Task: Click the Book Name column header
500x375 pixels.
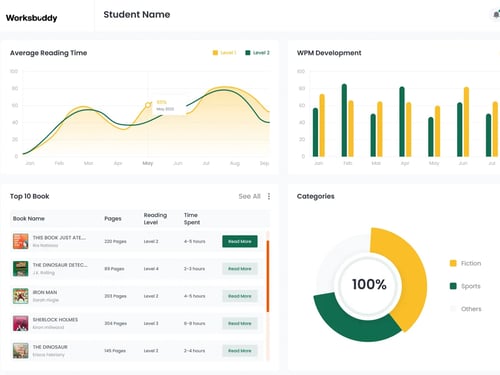Action: point(29,219)
